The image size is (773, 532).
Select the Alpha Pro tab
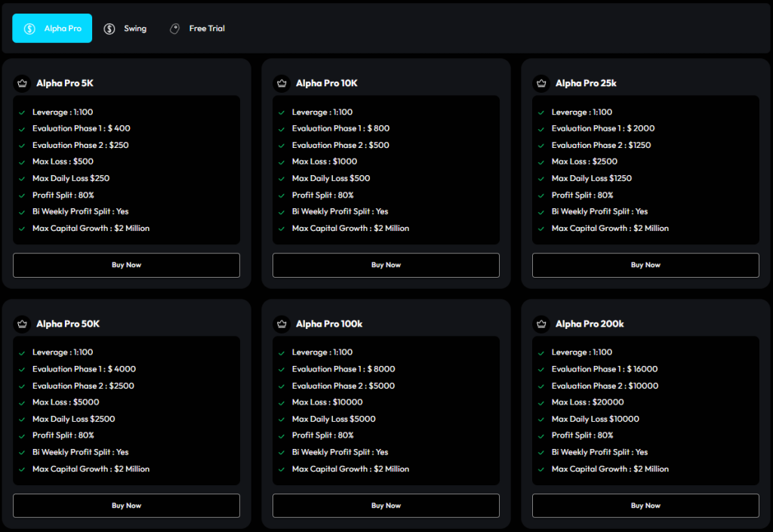coord(52,28)
